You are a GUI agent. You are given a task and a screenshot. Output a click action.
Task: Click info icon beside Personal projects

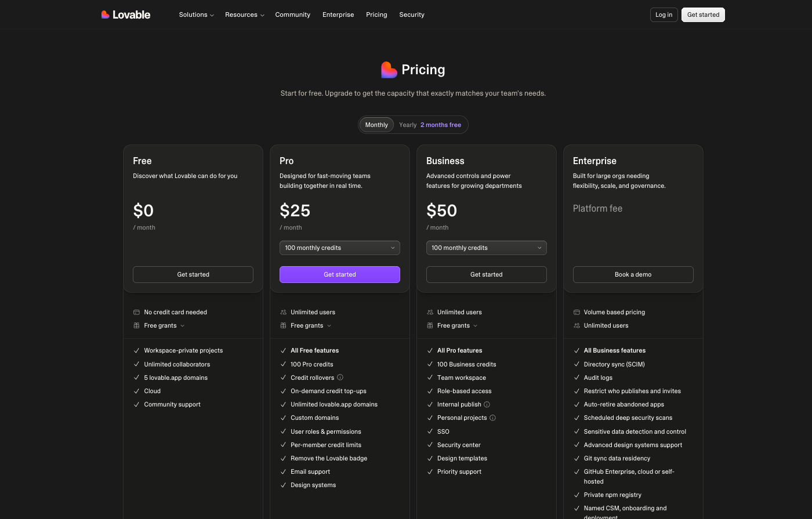493,418
